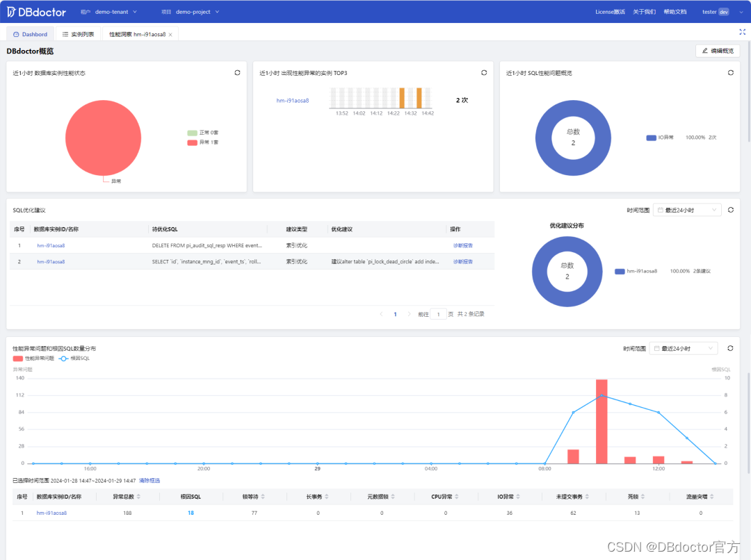Switch to the 实例列表 tab
Screen dimensions: 751x560
(78, 35)
